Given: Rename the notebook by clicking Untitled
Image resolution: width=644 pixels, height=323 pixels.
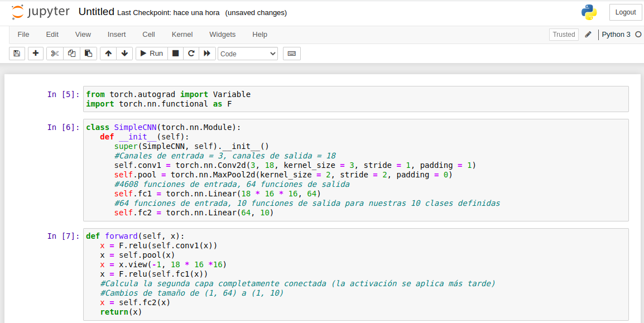Looking at the screenshot, I should point(96,12).
